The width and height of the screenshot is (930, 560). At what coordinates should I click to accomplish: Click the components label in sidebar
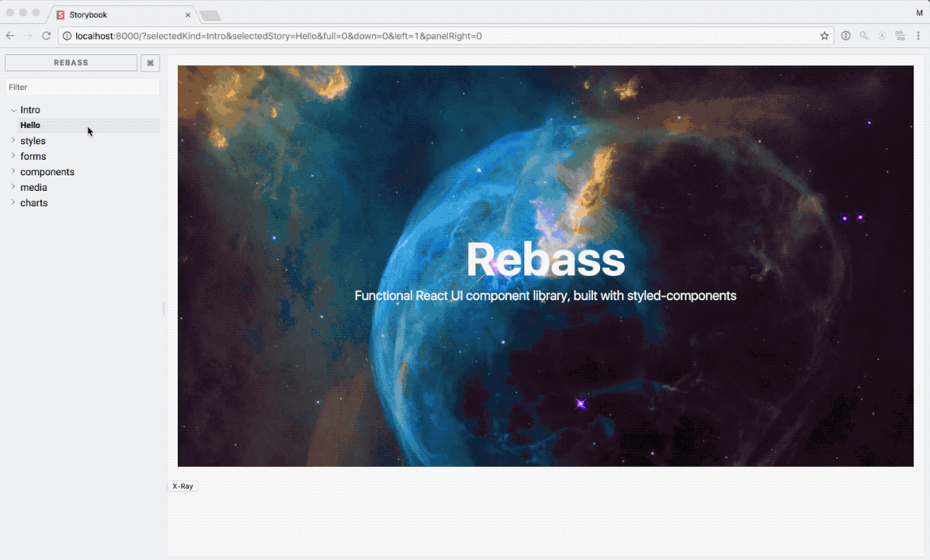point(47,172)
